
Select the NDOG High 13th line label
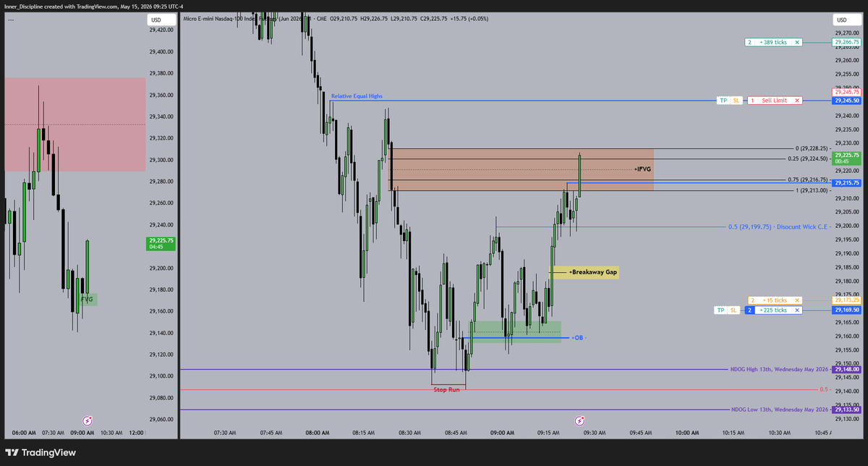[780, 370]
